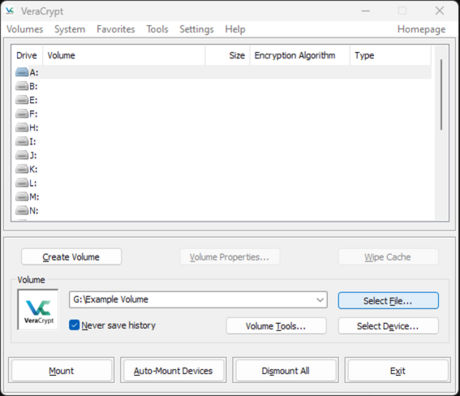
Task: Click the VeraCrypt title bar app icon
Action: pos(10,11)
